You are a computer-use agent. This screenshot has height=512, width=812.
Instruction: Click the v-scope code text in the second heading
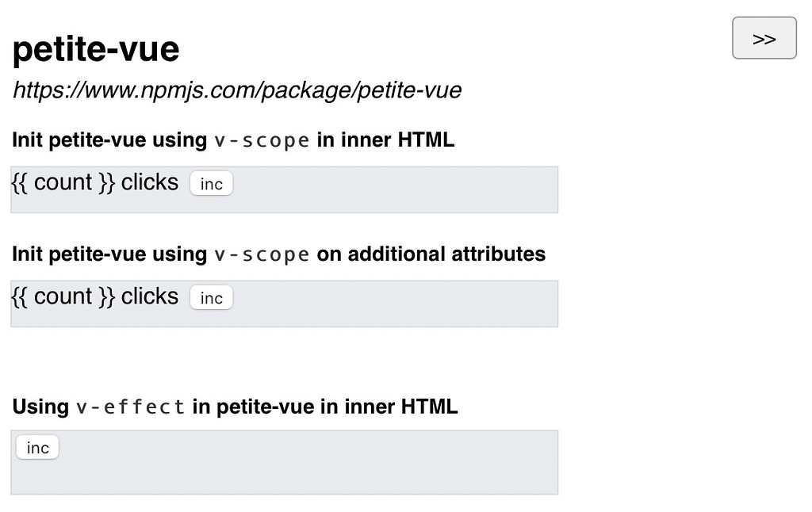[x=262, y=254]
